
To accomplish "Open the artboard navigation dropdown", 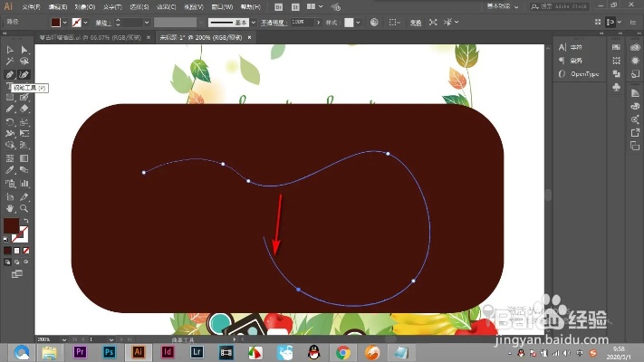I will pos(111,340).
